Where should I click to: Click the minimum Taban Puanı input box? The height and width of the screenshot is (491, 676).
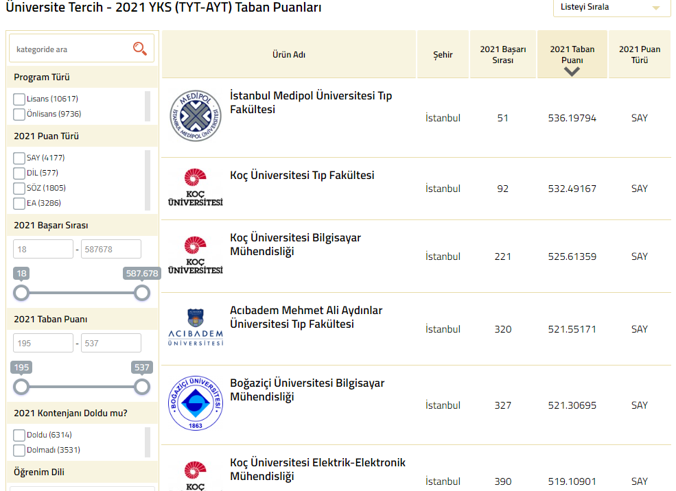pyautogui.click(x=43, y=343)
